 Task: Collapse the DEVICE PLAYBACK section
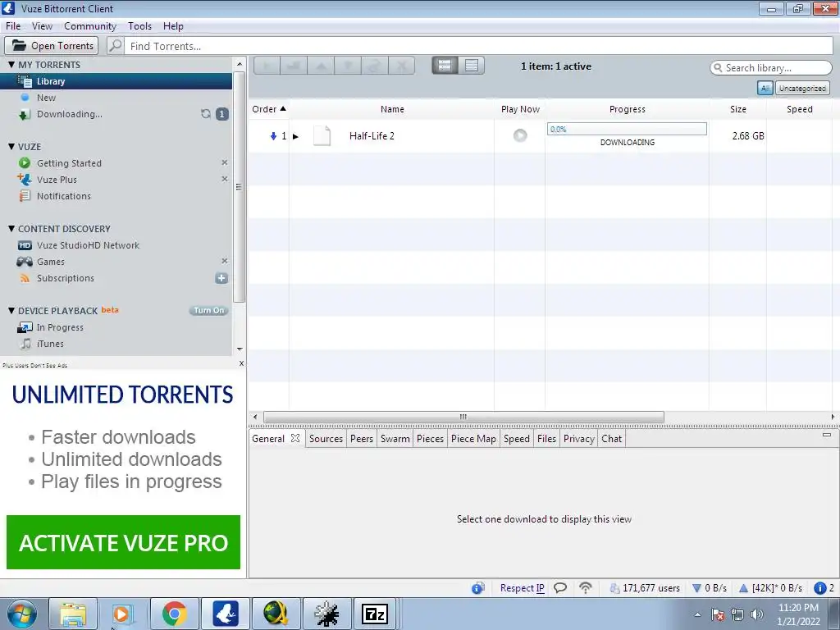[x=11, y=310]
